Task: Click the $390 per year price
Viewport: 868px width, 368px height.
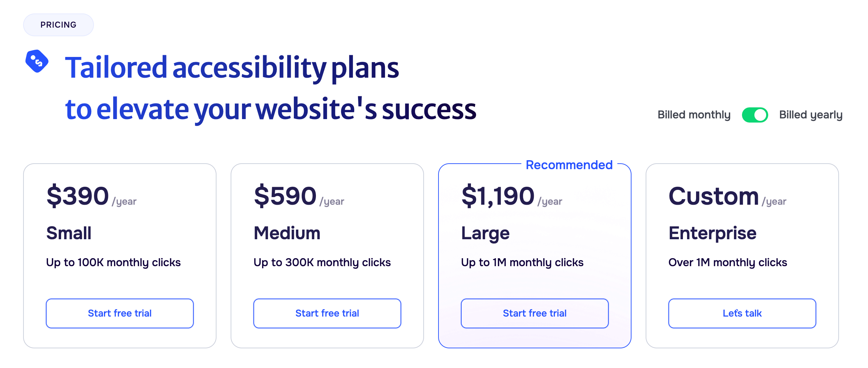Action: (x=91, y=196)
